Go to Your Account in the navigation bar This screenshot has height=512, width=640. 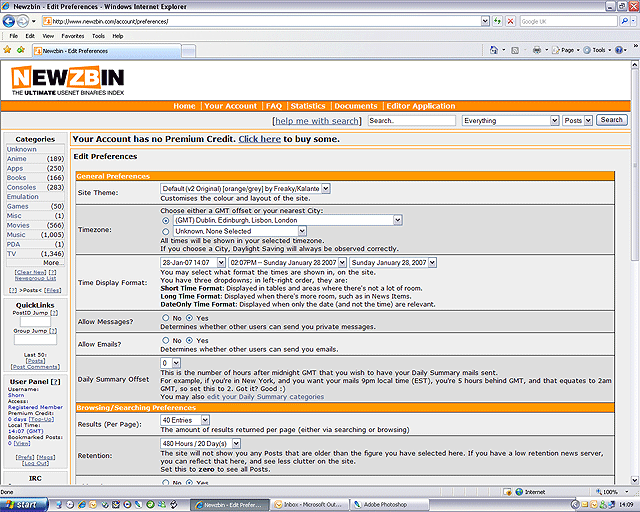[x=231, y=106]
